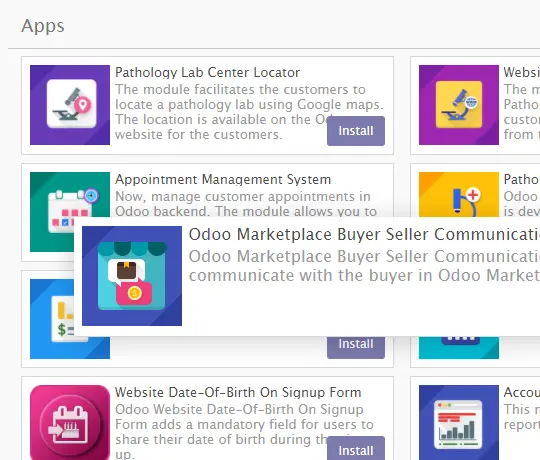
Task: Select Odoo Marketplace Buyer Seller Communication title
Action: coord(364,234)
